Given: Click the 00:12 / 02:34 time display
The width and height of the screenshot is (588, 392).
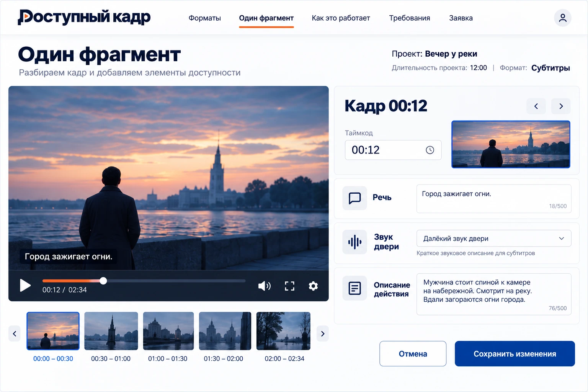Looking at the screenshot, I should pos(65,290).
